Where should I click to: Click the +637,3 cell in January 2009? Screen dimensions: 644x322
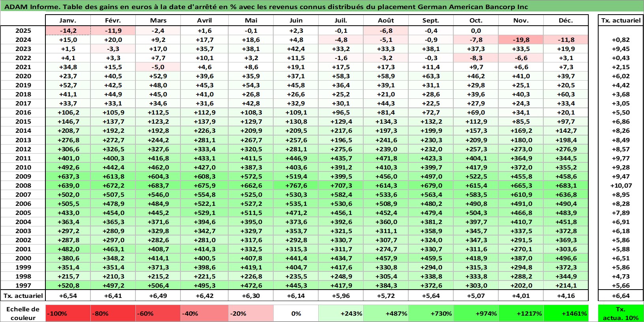point(68,176)
